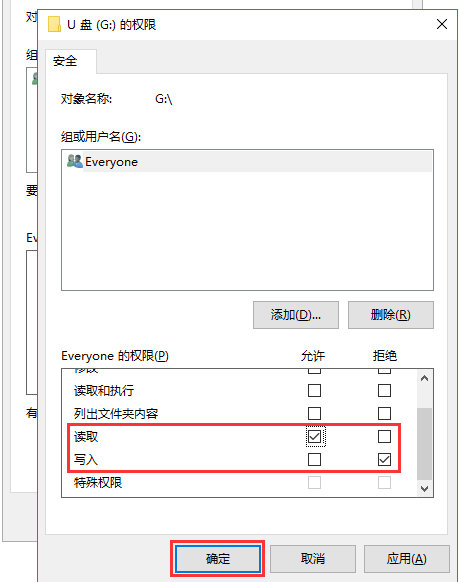Select the 安全 tab
Screen dimensions: 459x582
tap(65, 61)
